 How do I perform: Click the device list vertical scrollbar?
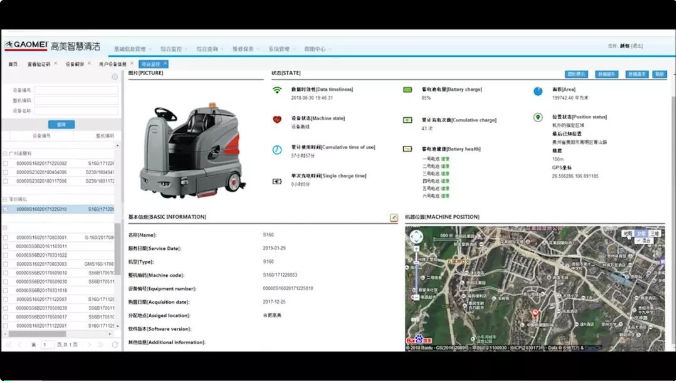117,249
